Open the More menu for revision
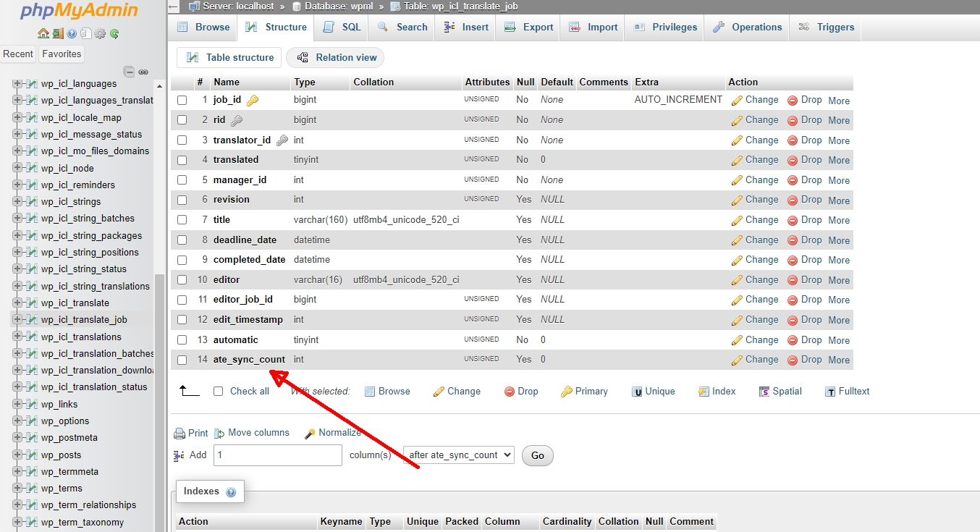This screenshot has height=532, width=980. [x=839, y=200]
